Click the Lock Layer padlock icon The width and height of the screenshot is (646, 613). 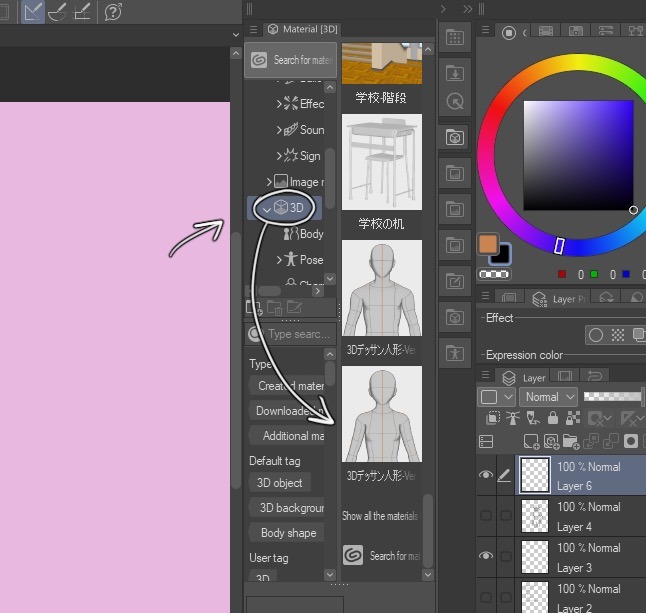point(553,418)
